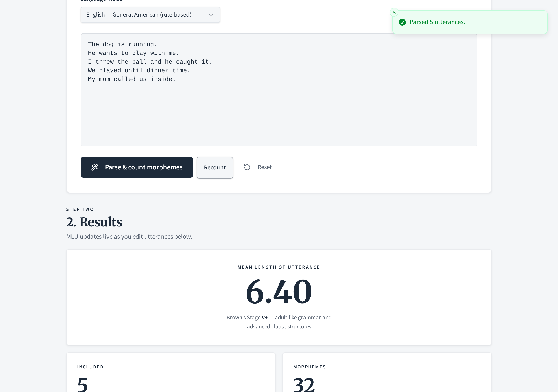Screen dimensions: 558x392
Task: Open the language mode dropdown
Action: pos(150,15)
